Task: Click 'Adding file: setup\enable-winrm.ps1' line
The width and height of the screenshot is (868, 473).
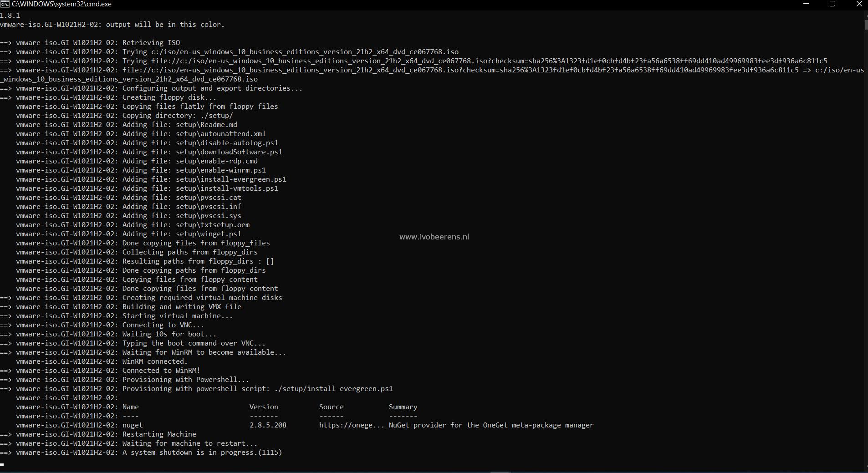Action: (194, 170)
